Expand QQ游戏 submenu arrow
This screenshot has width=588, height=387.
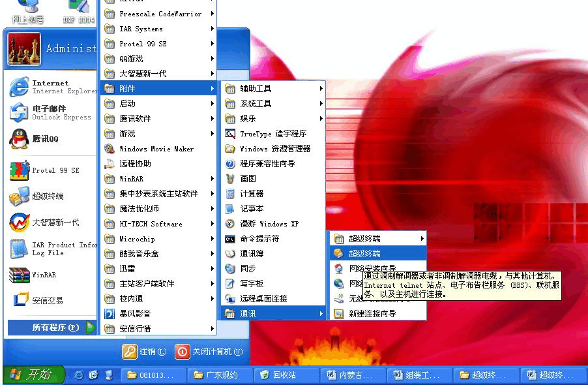pyautogui.click(x=213, y=59)
